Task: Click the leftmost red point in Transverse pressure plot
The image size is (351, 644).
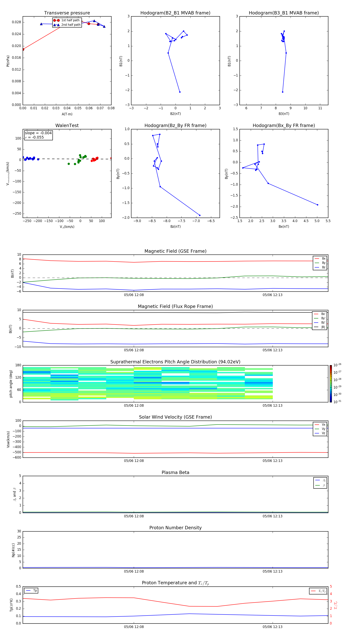Action: coord(23,50)
